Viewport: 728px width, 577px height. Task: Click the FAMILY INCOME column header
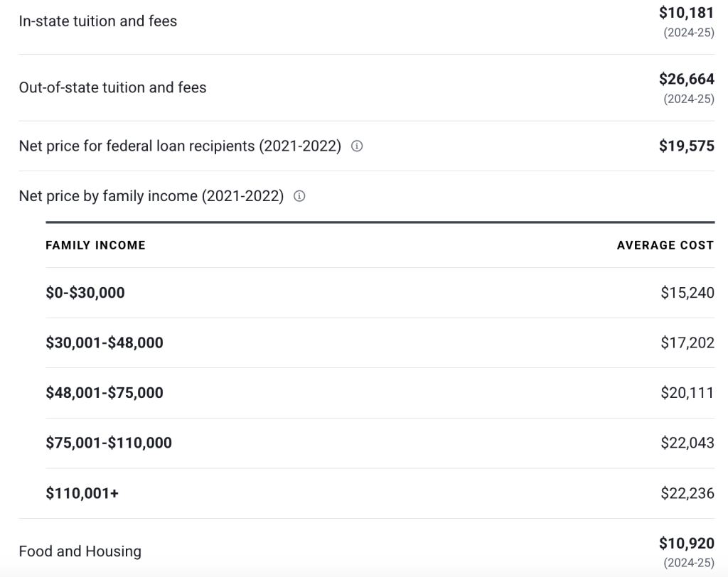pyautogui.click(x=95, y=245)
